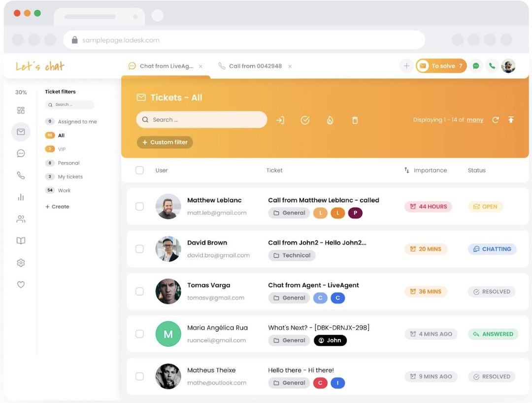Click the flame spam icon in toolbar

[330, 120]
